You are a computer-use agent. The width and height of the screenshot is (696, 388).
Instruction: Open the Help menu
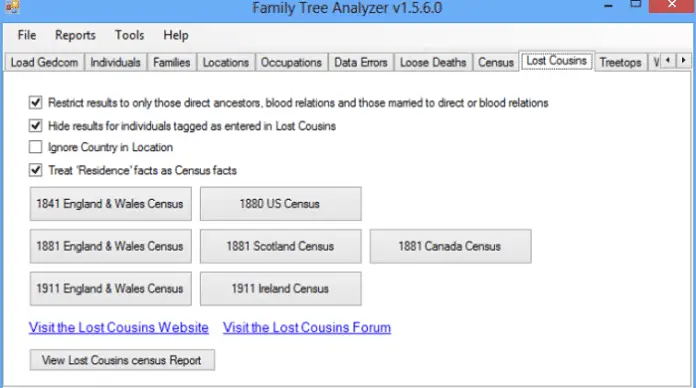[176, 35]
